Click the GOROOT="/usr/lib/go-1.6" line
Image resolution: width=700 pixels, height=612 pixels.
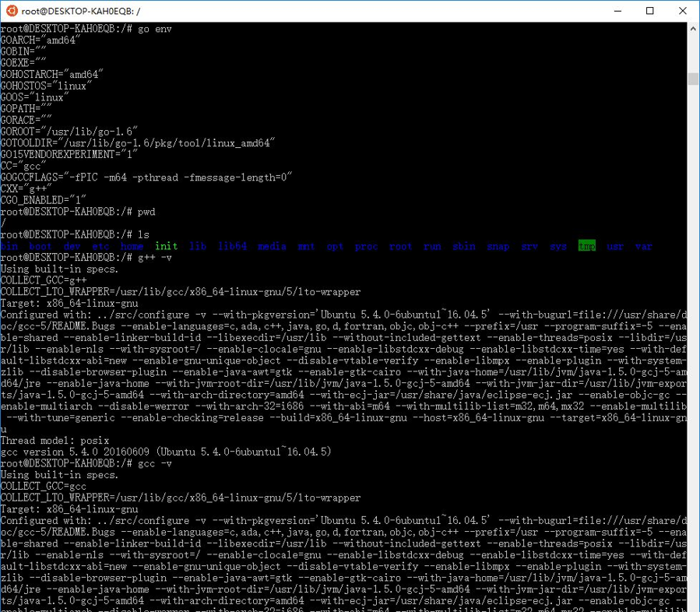[69, 132]
